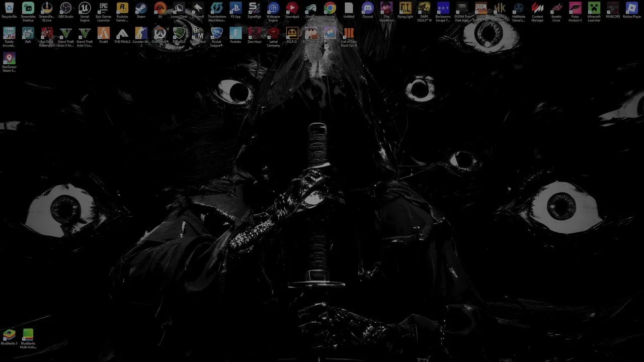Open the Discord desktop shortcut
Viewport: 644px width, 362px height.
pos(368,11)
